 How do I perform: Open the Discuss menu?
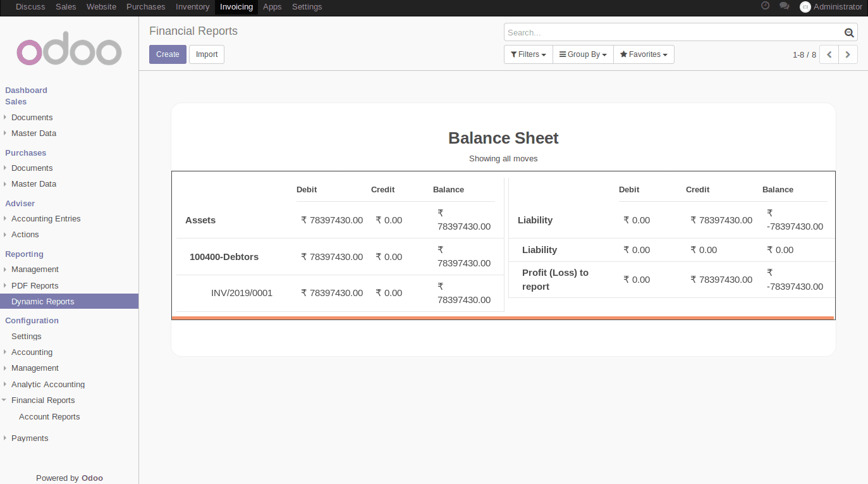[30, 7]
